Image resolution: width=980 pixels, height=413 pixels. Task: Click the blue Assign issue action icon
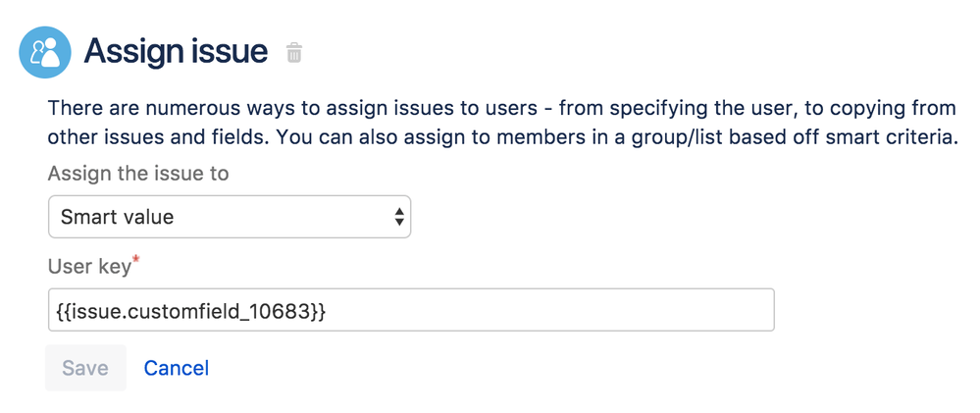click(x=45, y=52)
